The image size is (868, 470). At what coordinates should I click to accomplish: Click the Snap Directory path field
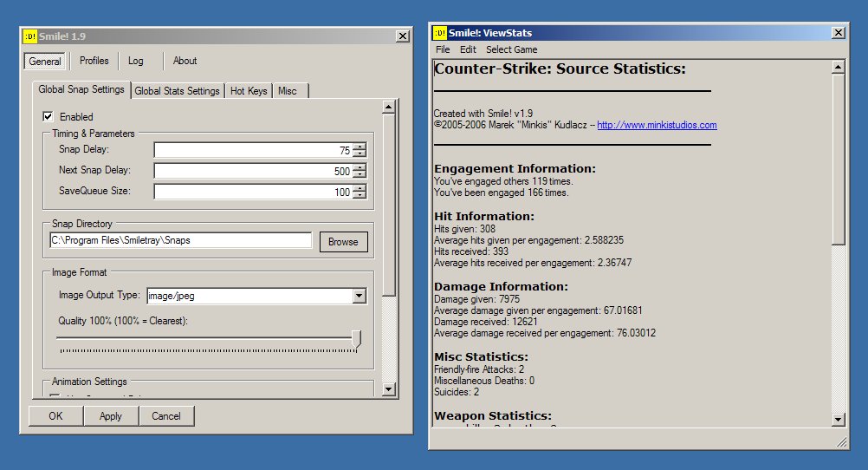click(181, 240)
